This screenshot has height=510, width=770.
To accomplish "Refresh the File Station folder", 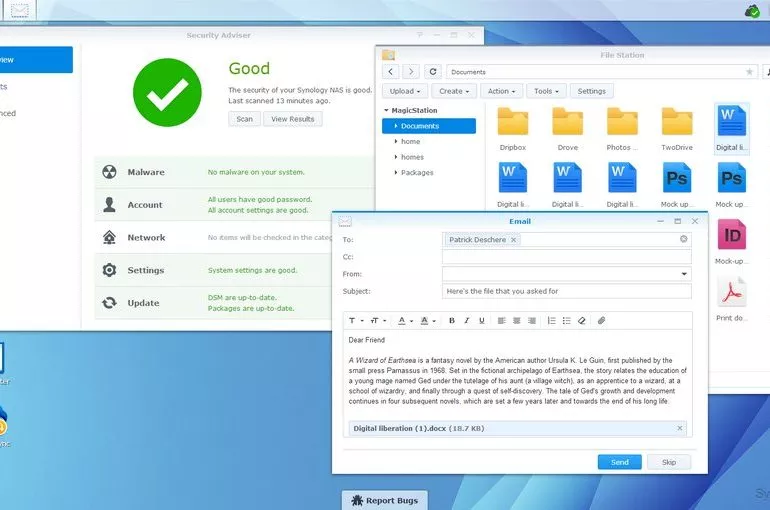I will click(433, 72).
